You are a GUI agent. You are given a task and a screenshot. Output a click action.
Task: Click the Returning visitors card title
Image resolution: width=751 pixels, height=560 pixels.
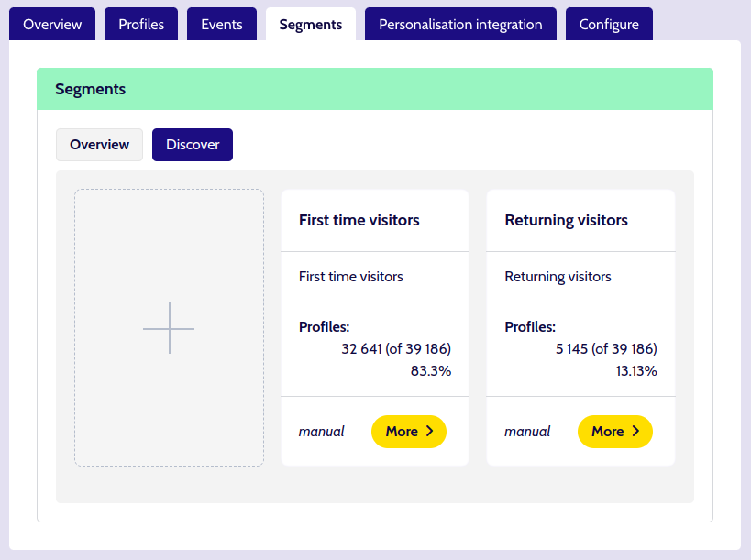(x=566, y=220)
